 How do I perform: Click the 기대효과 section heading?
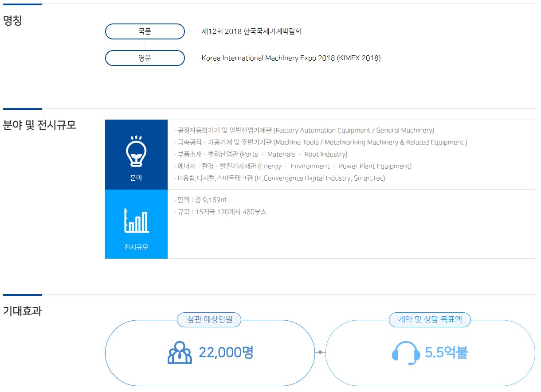tap(22, 311)
